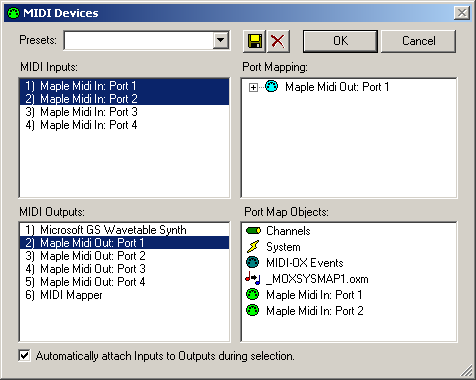
Task: Select output 3) Maple Midi Out: Port 2
Action: [124, 256]
